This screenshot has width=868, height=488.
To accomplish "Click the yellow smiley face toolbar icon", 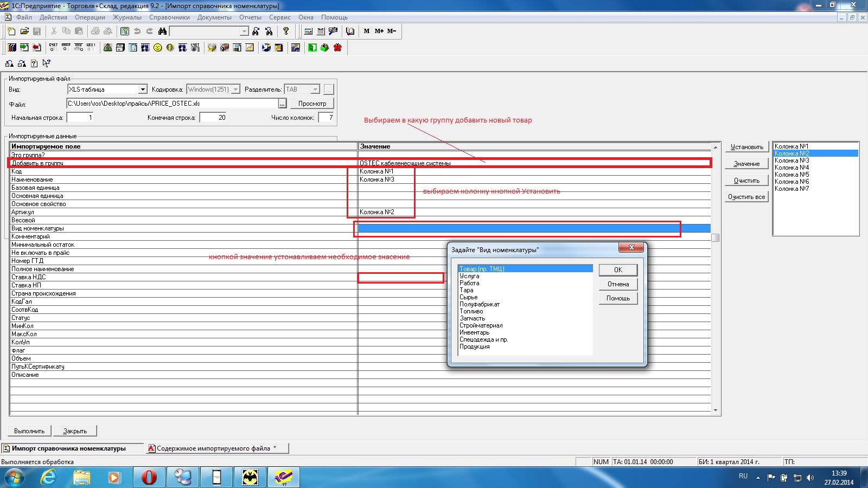I will click(x=157, y=48).
